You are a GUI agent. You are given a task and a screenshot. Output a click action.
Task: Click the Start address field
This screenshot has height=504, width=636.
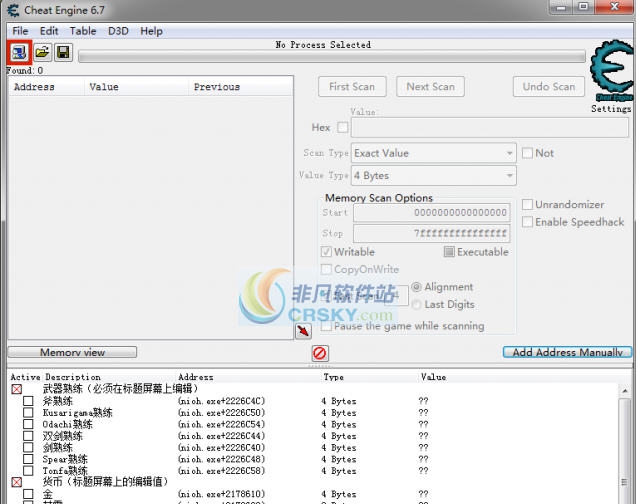(432, 212)
